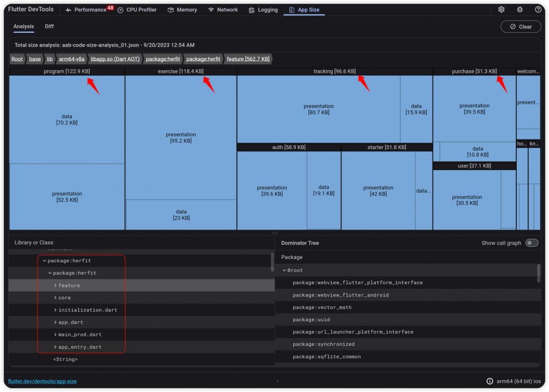Image resolution: width=549 pixels, height=392 pixels.
Task: Click the Library or Class panel scrollbar
Action: pos(272,262)
